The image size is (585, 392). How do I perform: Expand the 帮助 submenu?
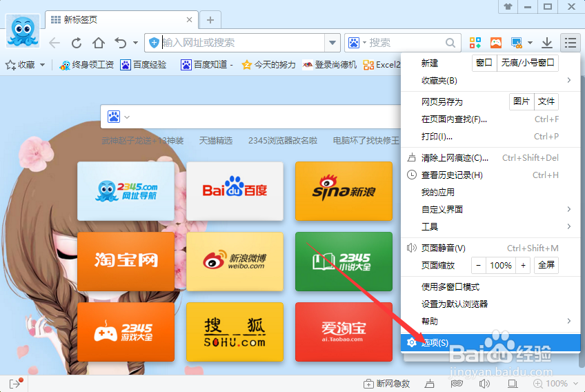(x=490, y=322)
